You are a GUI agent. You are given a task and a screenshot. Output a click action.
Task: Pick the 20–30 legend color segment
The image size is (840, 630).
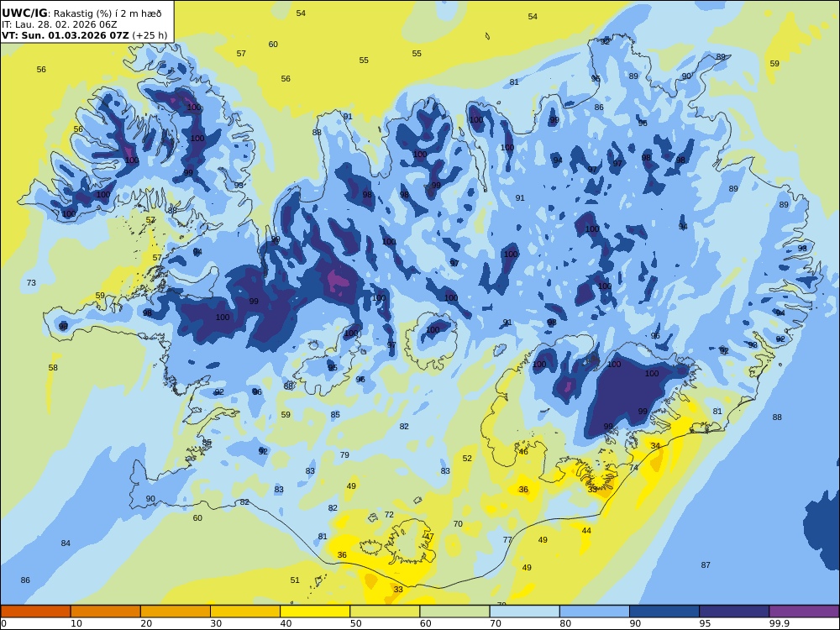(x=176, y=612)
